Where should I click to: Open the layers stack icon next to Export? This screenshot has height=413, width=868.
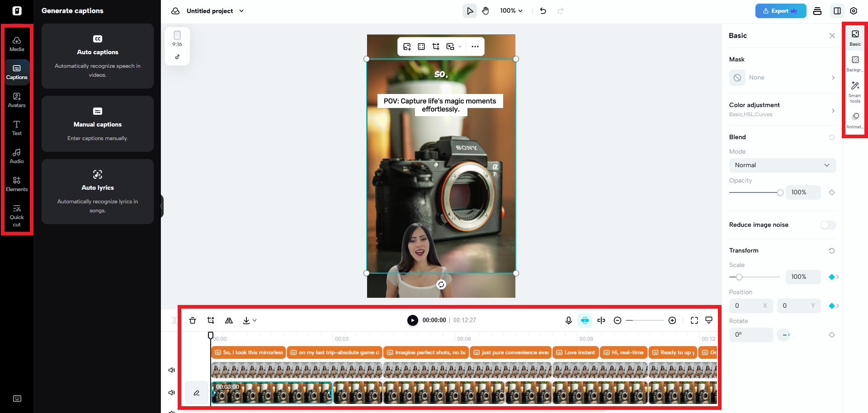(817, 11)
